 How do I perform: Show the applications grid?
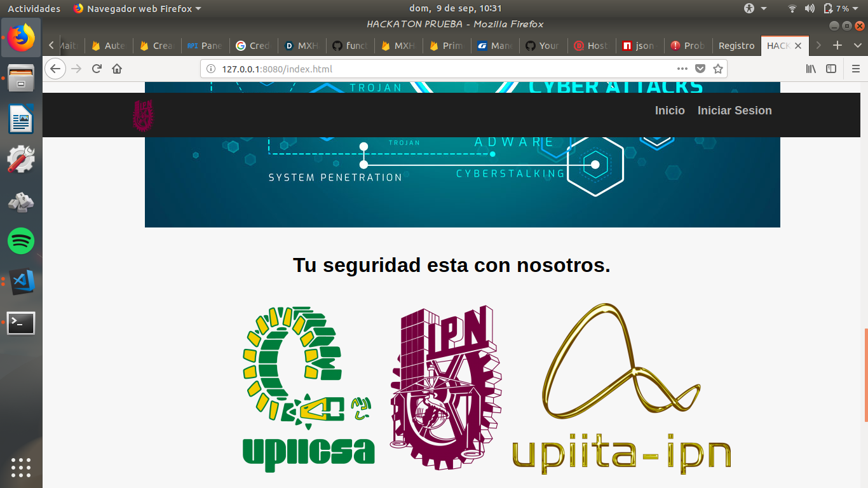point(21,467)
